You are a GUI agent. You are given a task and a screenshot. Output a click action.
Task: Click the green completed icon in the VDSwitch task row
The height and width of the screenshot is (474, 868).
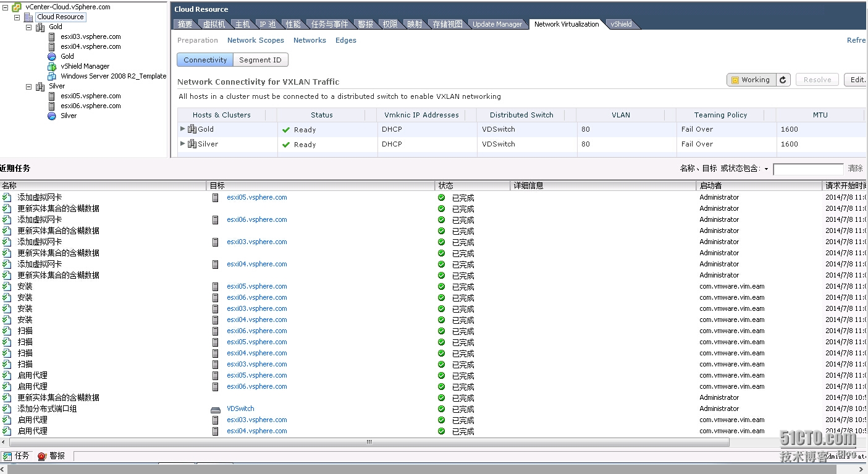pyautogui.click(x=441, y=409)
